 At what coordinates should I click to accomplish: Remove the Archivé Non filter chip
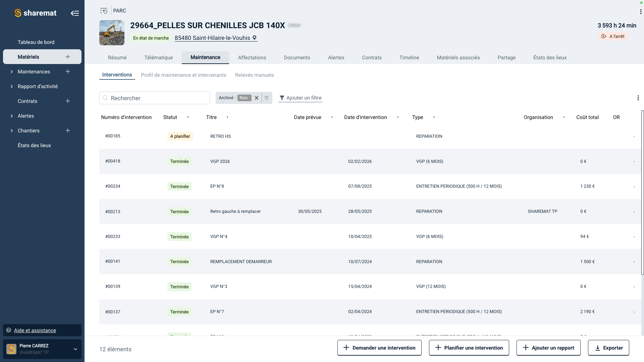click(x=257, y=98)
